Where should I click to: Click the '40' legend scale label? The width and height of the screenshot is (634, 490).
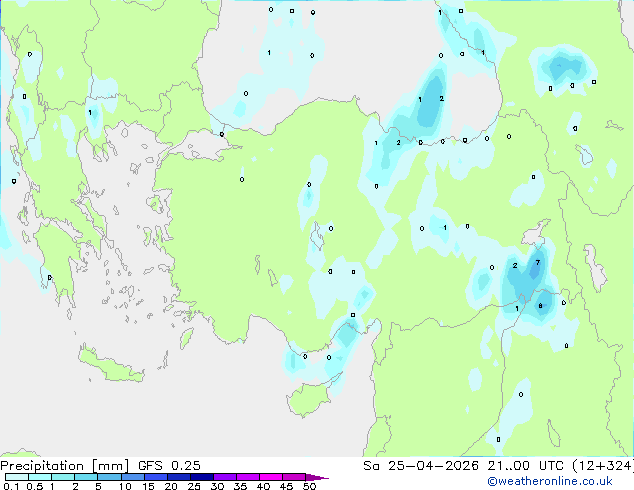pos(263,486)
